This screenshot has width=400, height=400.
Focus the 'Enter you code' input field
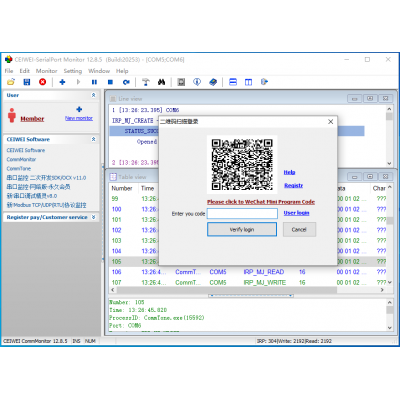pos(242,213)
